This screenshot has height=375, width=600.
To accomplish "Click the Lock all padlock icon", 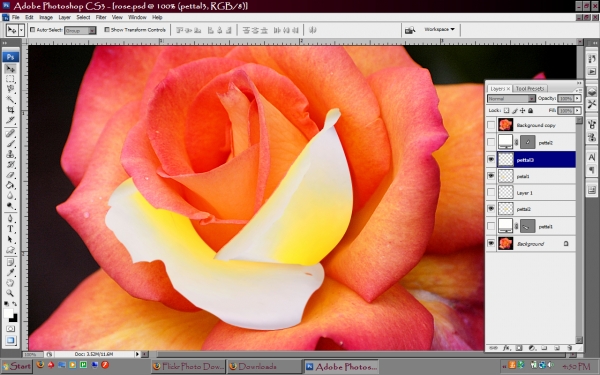I will 530,111.
